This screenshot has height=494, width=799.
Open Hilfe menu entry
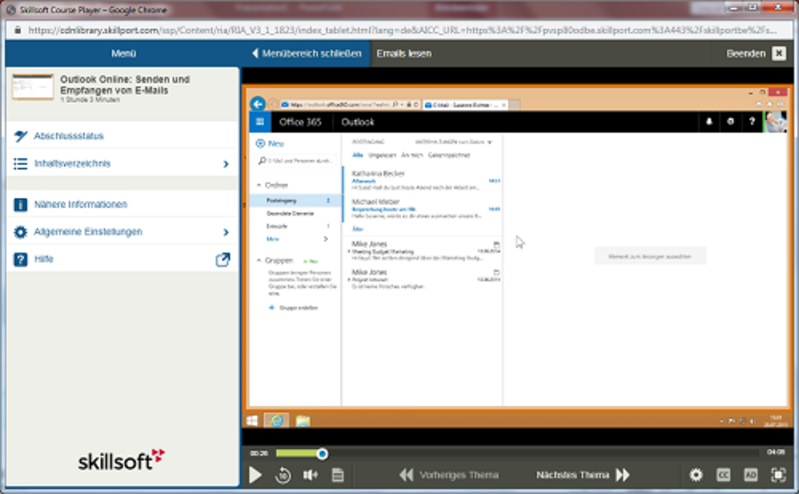tap(122, 259)
